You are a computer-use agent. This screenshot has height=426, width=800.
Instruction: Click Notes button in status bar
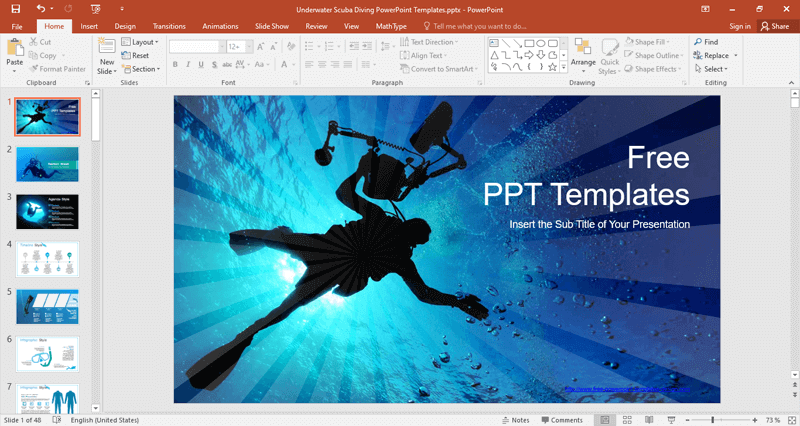[x=516, y=420]
